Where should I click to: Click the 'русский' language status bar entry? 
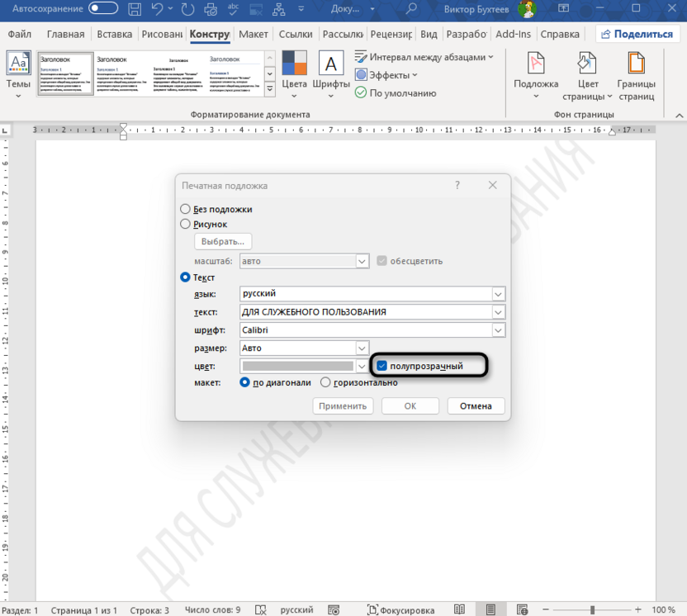coord(296,610)
